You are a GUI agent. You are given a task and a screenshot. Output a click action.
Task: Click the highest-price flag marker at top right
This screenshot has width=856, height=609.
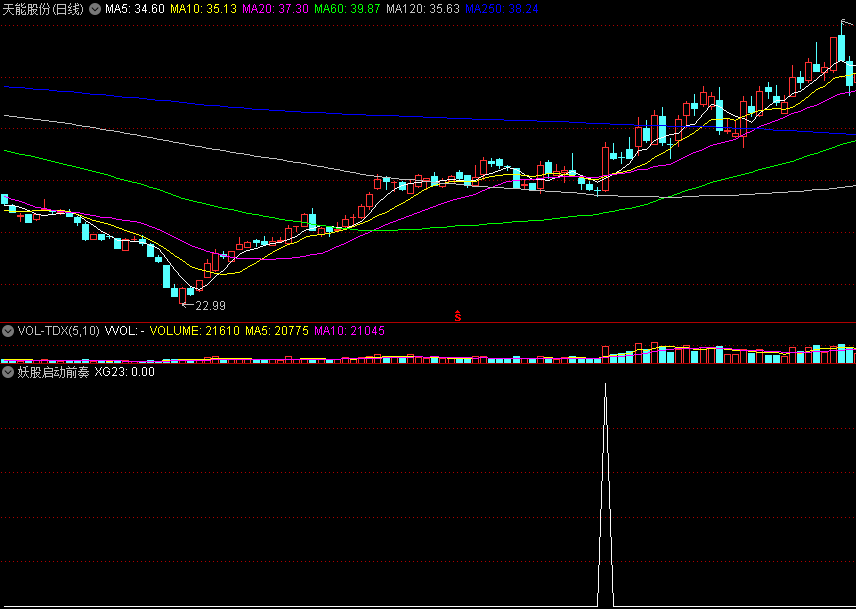point(847,23)
